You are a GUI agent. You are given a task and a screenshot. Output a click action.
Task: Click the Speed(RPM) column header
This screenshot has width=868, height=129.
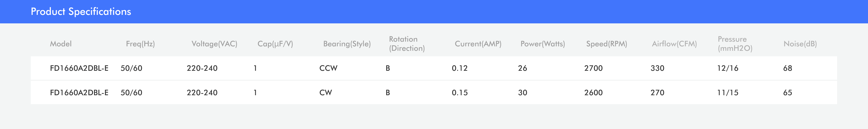point(606,44)
